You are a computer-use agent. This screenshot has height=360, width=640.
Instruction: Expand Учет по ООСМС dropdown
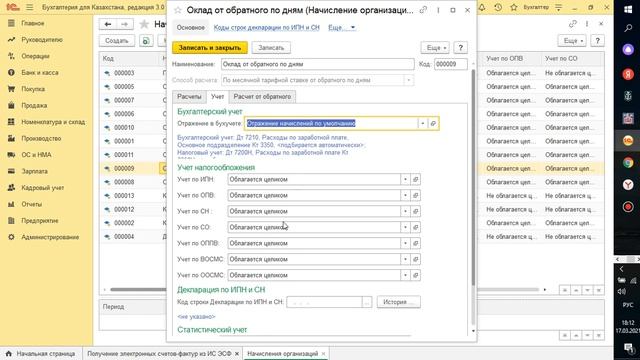click(x=405, y=275)
